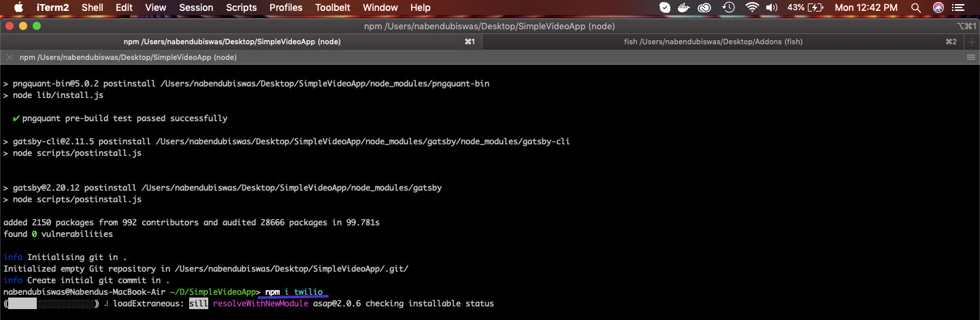Open the Edit menu
This screenshot has height=320, width=980.
[x=124, y=7]
